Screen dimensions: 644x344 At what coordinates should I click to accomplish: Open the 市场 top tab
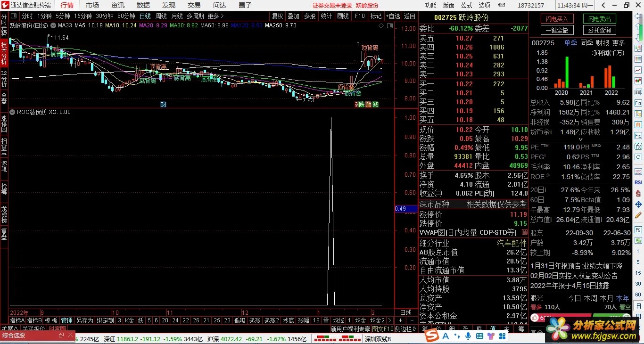(x=92, y=5)
